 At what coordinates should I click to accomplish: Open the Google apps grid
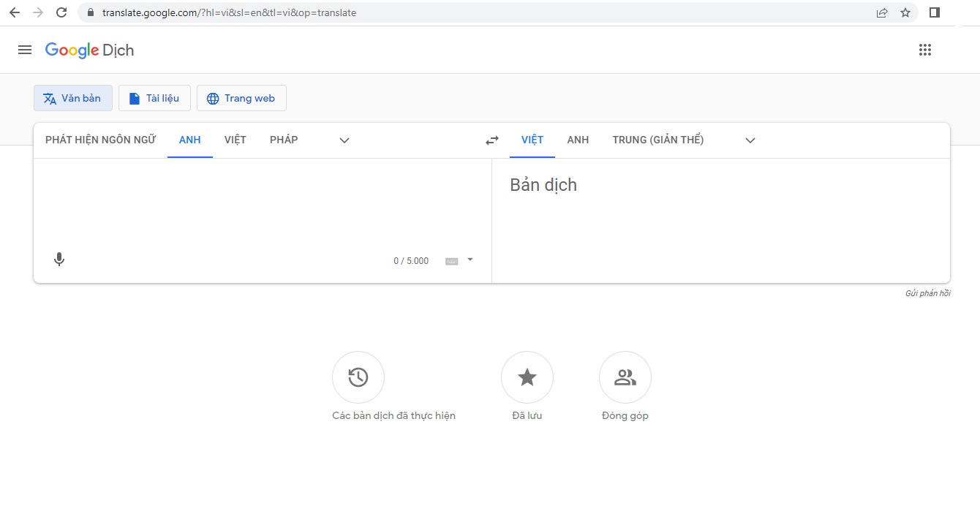(924, 50)
